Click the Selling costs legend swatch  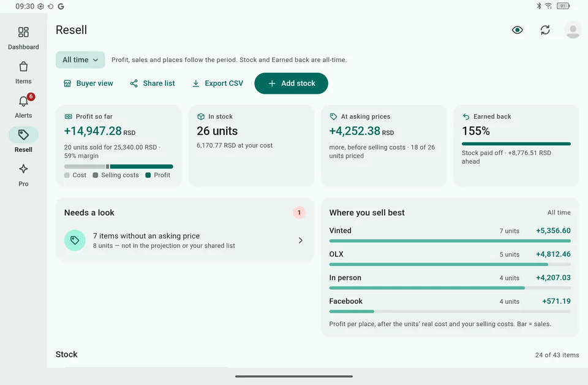click(96, 175)
